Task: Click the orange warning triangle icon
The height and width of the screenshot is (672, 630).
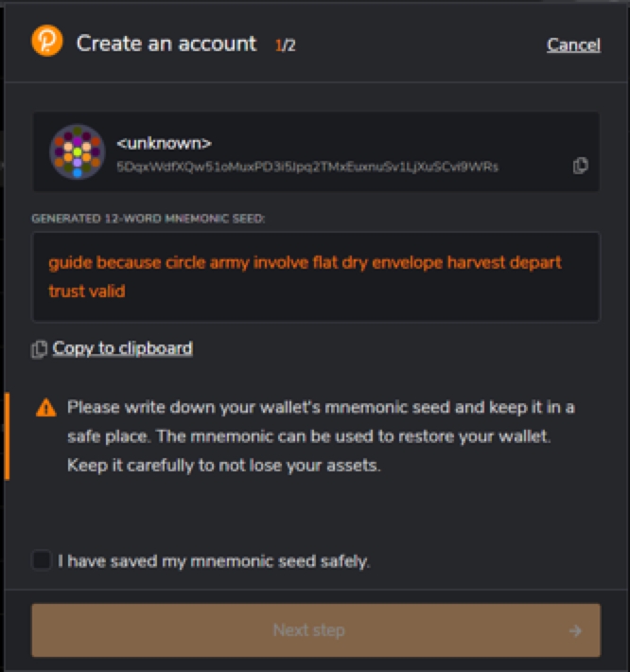Action: [x=45, y=408]
